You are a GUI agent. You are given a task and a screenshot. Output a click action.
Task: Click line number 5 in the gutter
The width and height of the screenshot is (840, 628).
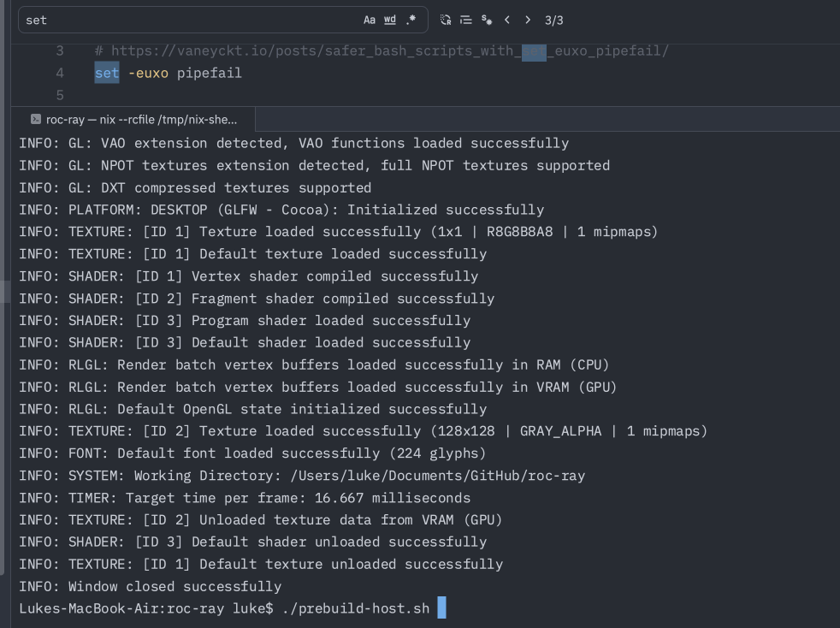tap(60, 95)
